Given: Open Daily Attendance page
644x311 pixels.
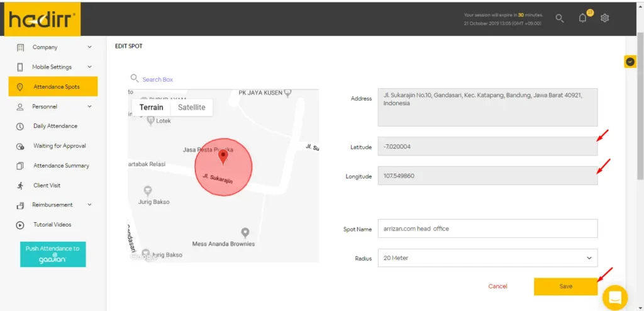Looking at the screenshot, I should tap(55, 126).
